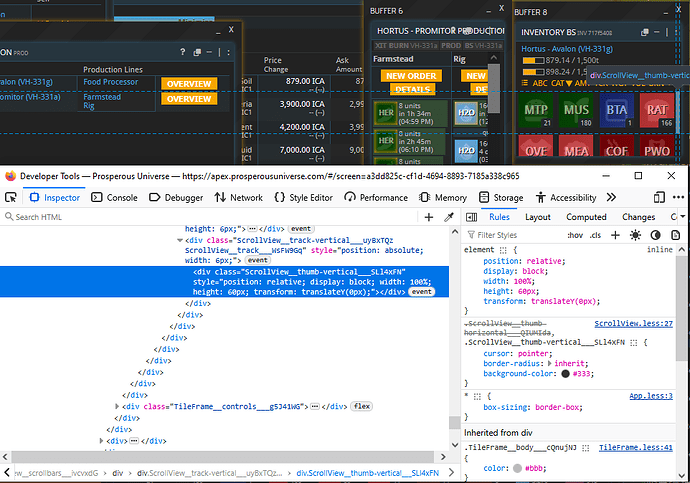This screenshot has width=690, height=483.
Task: Click the OVE inventory tile
Action: click(536, 146)
